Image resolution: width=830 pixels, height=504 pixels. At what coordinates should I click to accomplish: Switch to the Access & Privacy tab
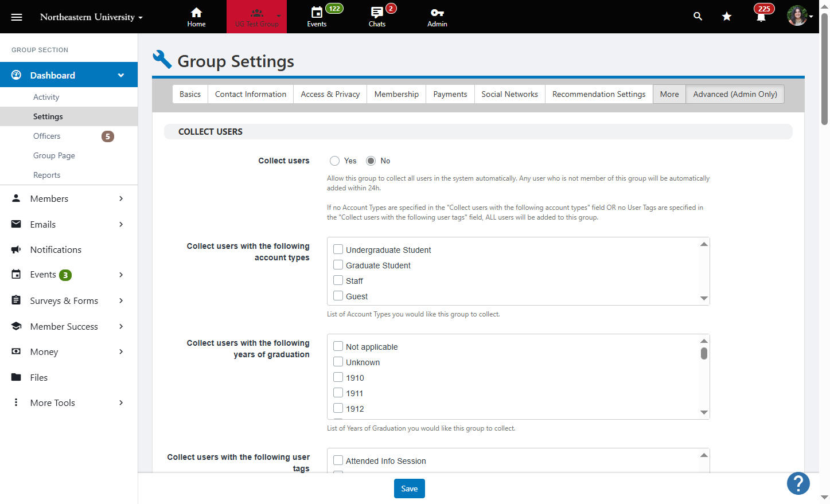(x=330, y=94)
